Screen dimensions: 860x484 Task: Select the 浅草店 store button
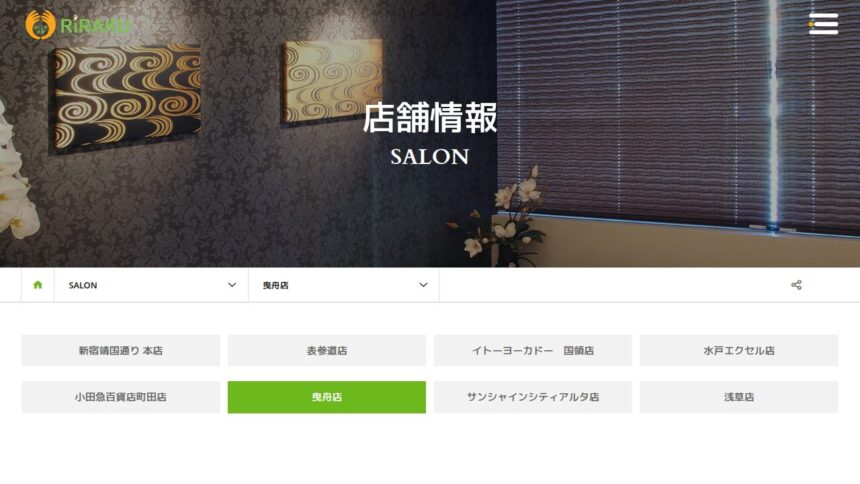tap(739, 397)
